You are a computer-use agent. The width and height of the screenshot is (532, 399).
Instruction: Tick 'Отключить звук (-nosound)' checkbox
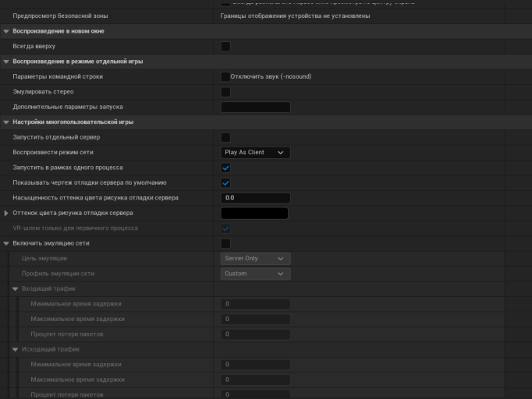(225, 76)
